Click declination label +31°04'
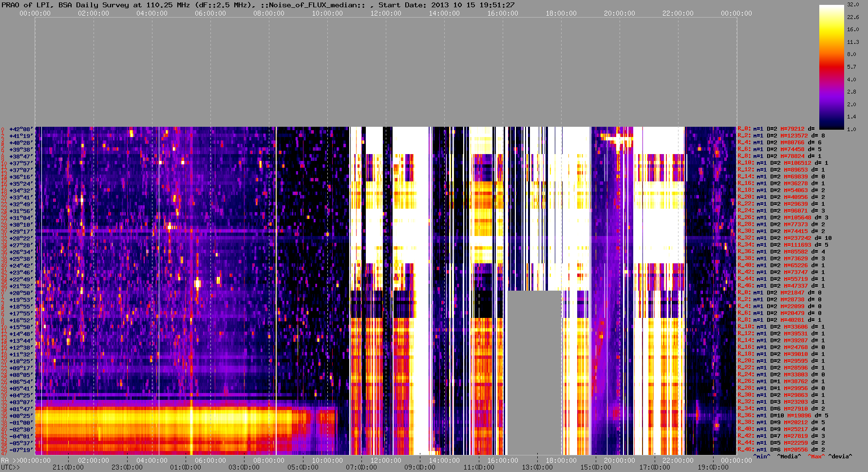868x472 pixels. [21, 218]
